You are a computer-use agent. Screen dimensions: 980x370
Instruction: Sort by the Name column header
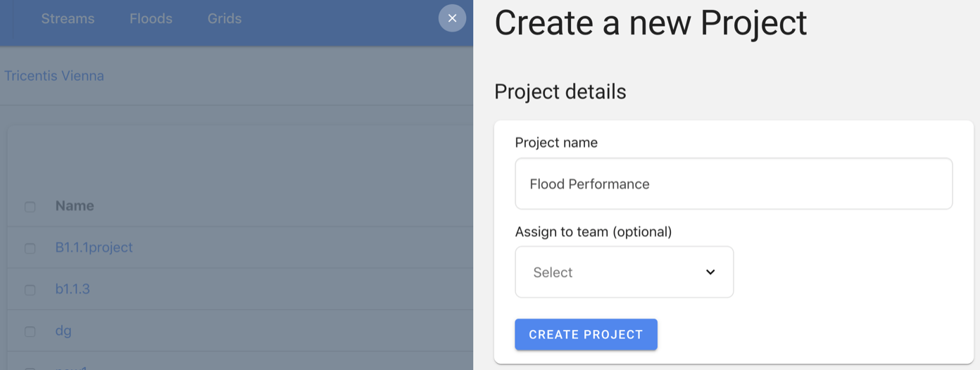click(x=75, y=206)
